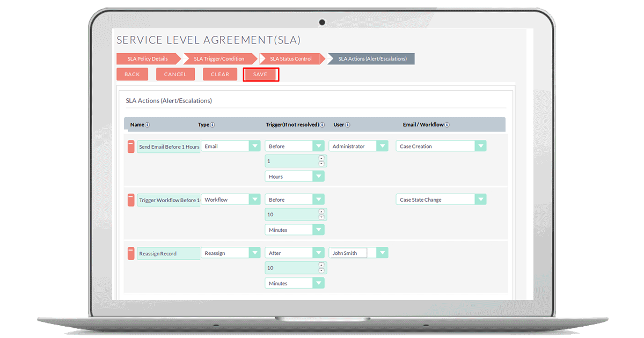Remove the Reassign Record action row

pyautogui.click(x=131, y=253)
